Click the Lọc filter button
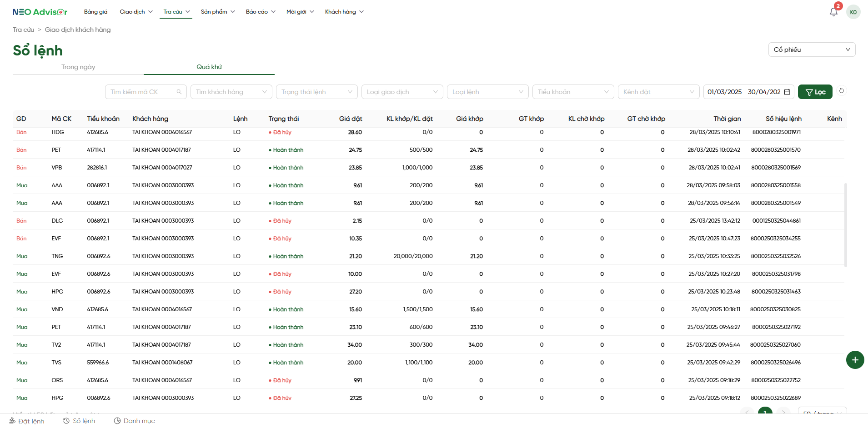 click(815, 92)
